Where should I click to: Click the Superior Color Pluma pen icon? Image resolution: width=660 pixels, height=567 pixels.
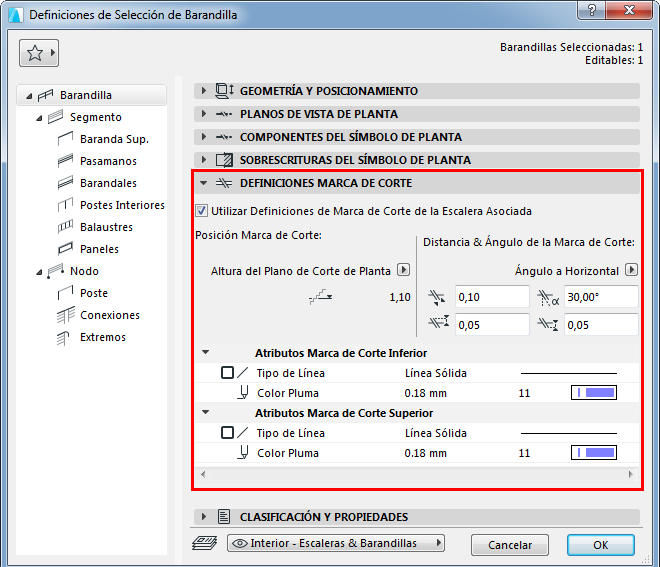243,453
